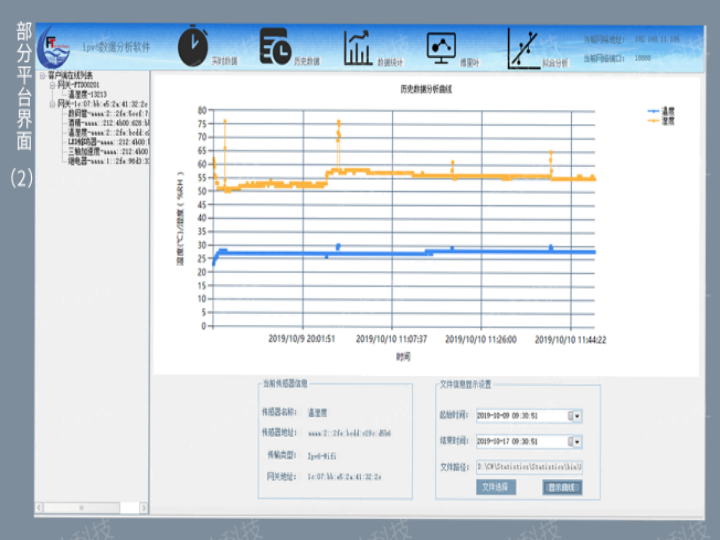720x540 pixels.
Task: Collapse the 客户端在线列表 root node
Action: click(41, 75)
